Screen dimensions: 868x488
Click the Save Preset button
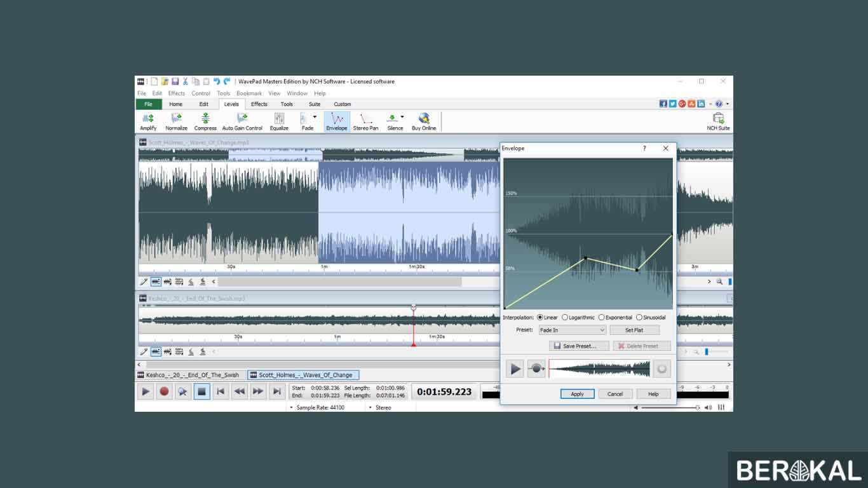(x=580, y=346)
